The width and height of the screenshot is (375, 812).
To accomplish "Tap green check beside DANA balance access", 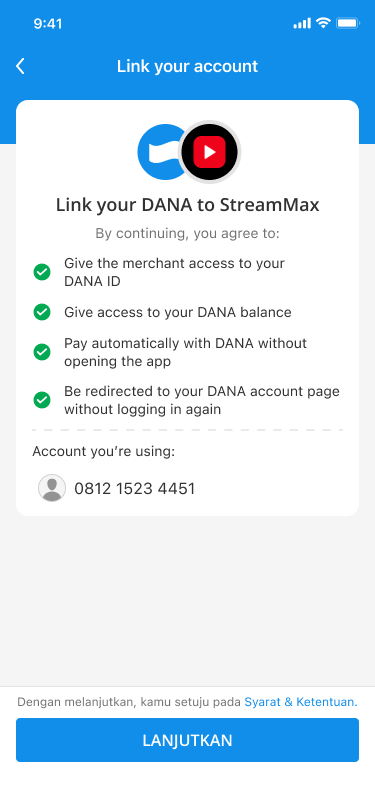I will point(42,312).
